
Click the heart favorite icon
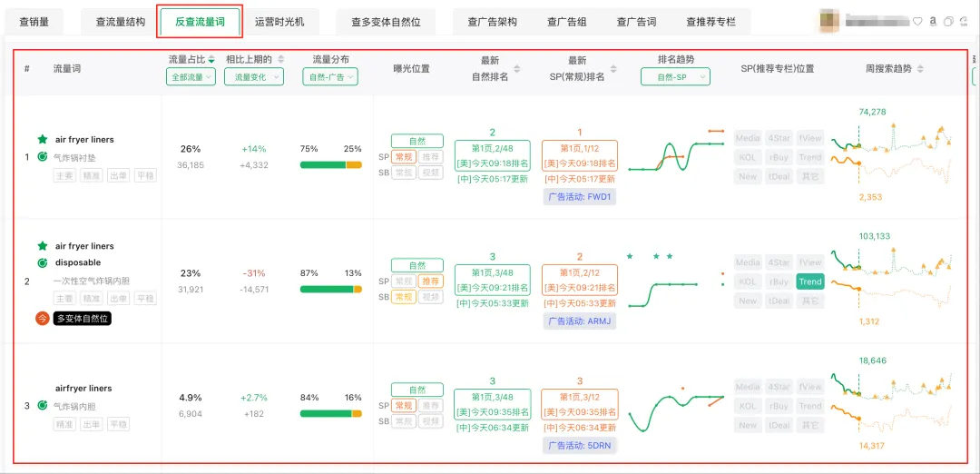(x=917, y=21)
